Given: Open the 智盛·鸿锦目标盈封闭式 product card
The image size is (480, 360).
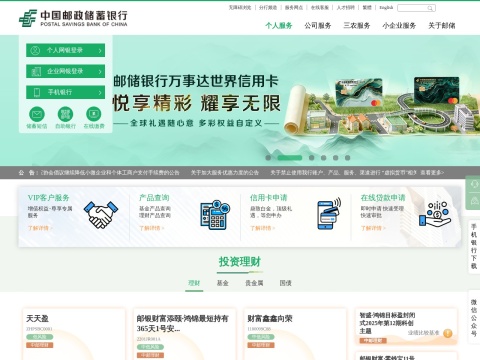Looking at the screenshot, I should coord(406,327).
